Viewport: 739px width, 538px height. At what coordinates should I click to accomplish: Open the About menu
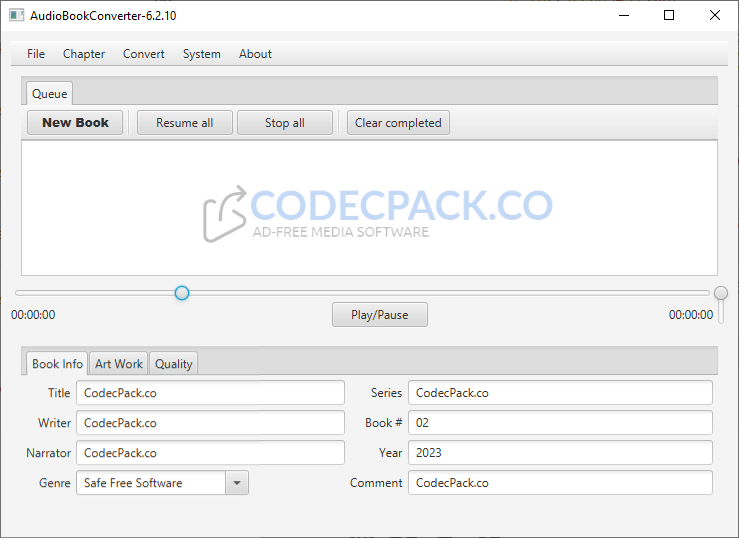pos(255,54)
